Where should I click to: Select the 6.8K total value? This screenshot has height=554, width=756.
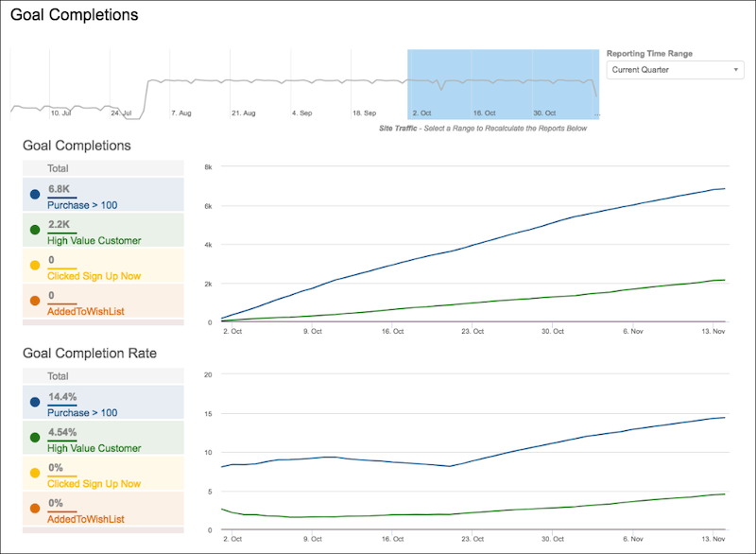tap(59, 189)
